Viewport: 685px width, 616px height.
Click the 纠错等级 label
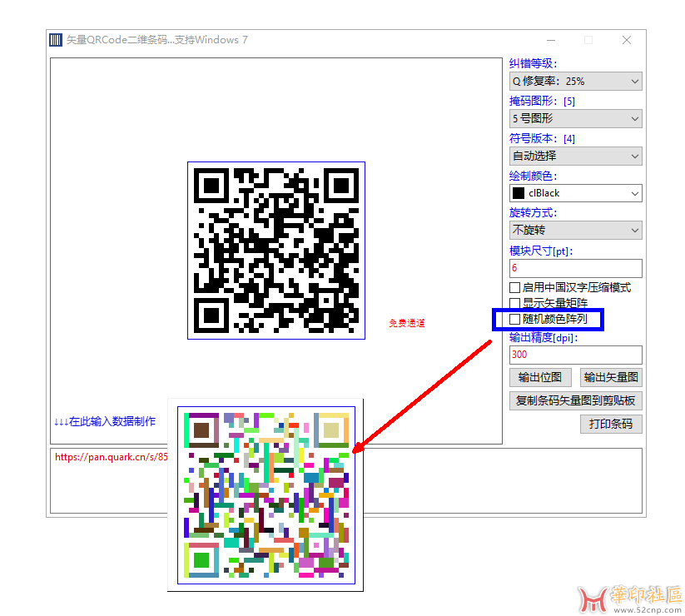click(x=533, y=63)
